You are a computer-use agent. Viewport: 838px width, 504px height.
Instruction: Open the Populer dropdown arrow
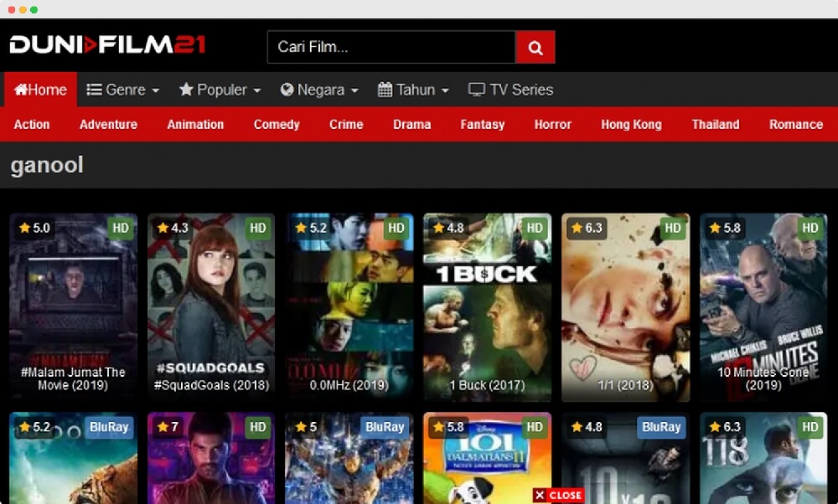[x=256, y=90]
